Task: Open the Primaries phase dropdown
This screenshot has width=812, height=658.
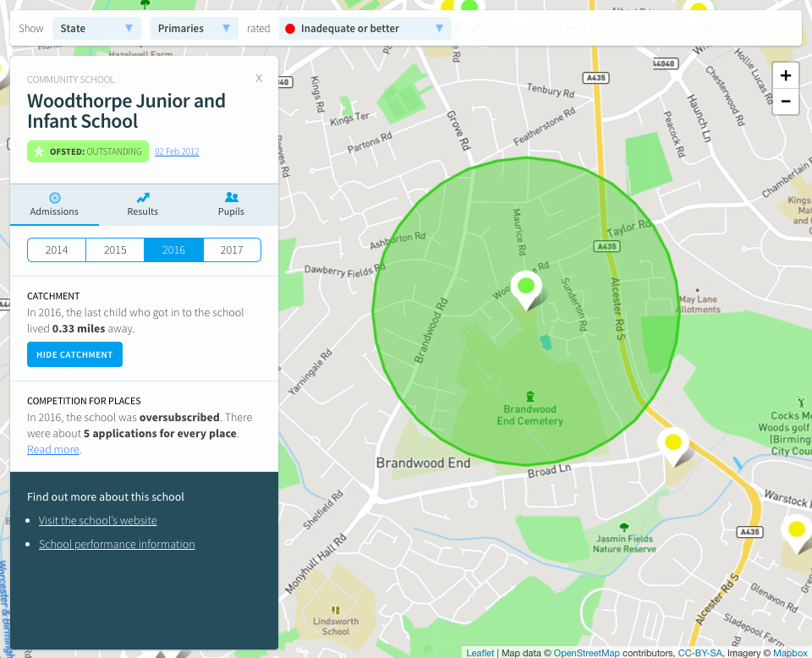Action: point(194,29)
